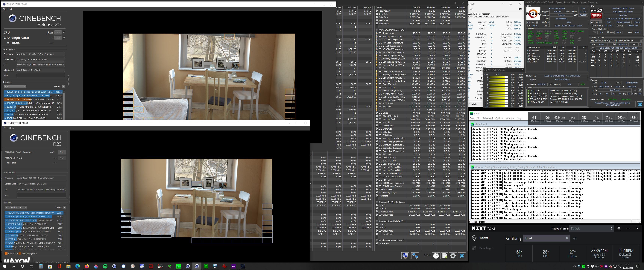Open notification center in taskbar
644x270 pixels.
pos(638,266)
